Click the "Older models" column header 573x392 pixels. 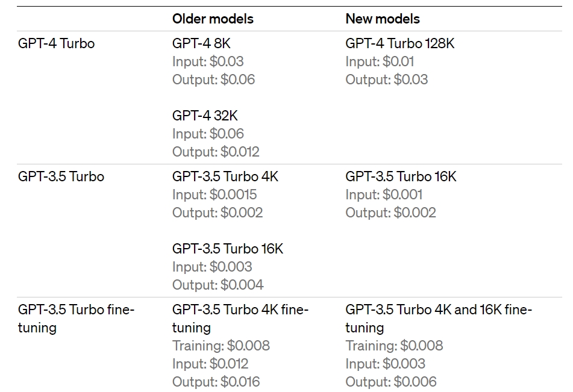click(213, 19)
